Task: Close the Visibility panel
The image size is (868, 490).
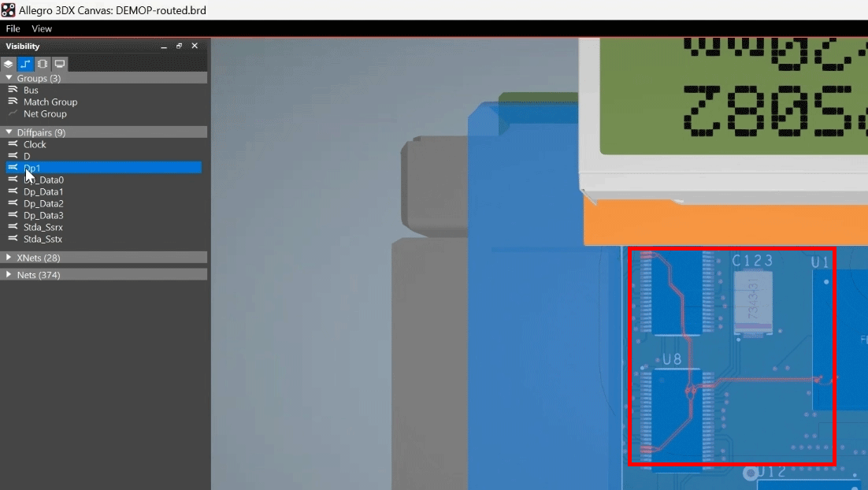Action: tap(195, 46)
